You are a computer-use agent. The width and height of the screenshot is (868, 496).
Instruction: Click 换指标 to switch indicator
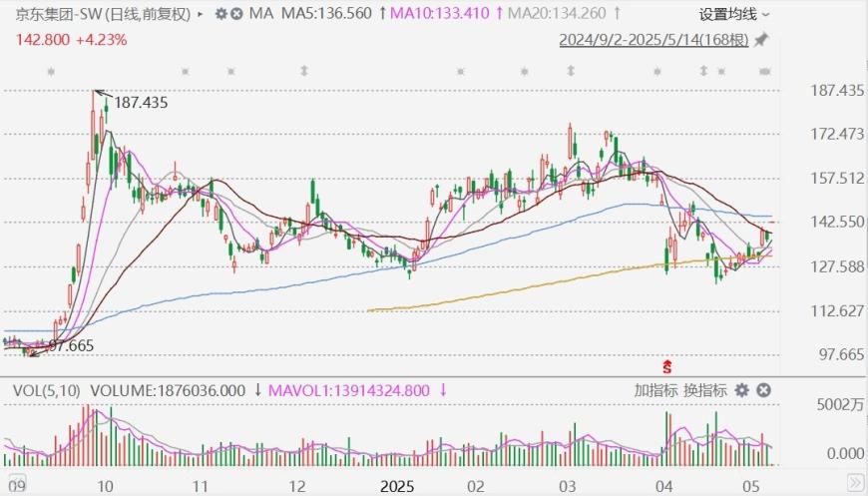click(703, 390)
